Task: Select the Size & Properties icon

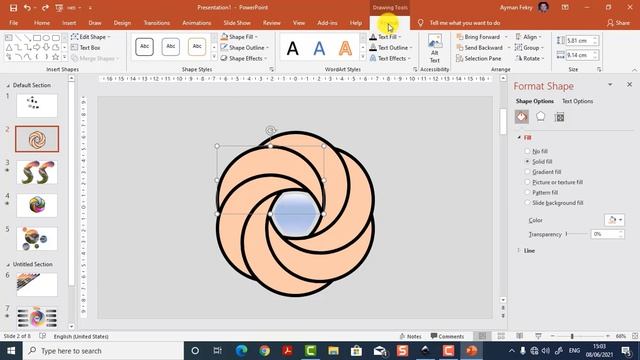Action: click(560, 117)
